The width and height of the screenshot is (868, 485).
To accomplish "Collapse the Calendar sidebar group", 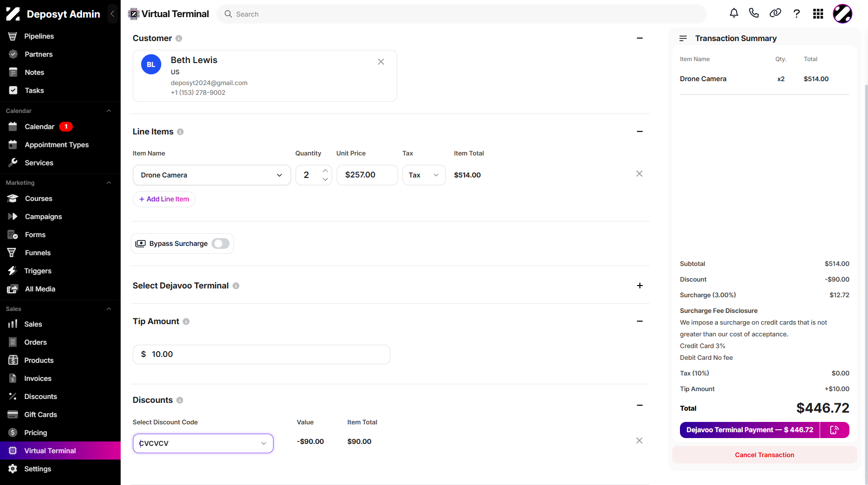I will (109, 111).
